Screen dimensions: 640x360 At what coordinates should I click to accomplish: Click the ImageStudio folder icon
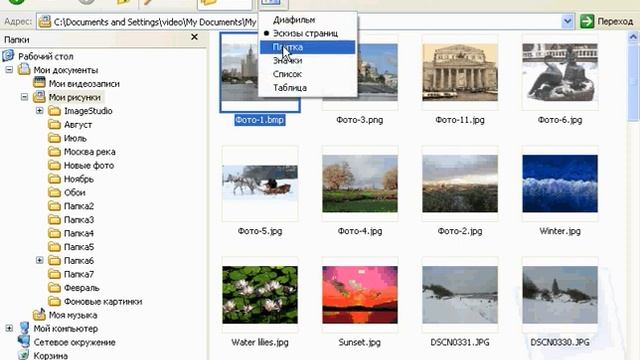(x=54, y=111)
